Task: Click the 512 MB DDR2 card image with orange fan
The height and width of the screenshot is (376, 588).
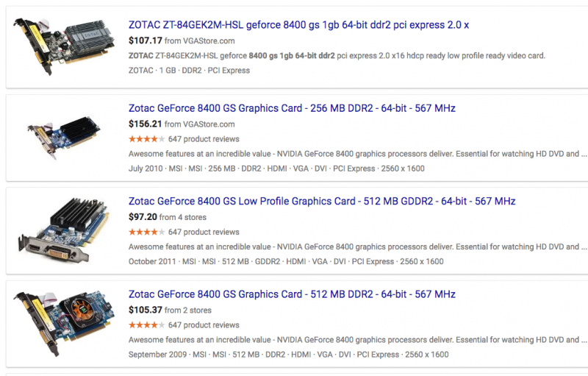Action: [x=64, y=324]
